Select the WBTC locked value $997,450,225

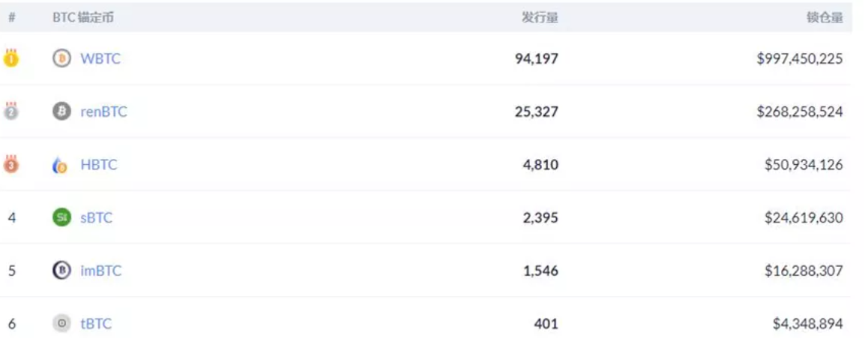800,58
